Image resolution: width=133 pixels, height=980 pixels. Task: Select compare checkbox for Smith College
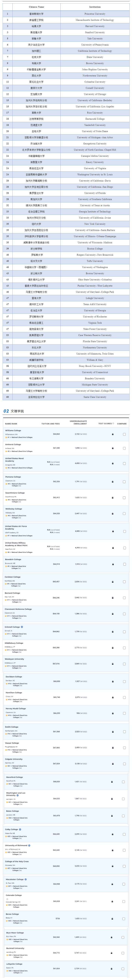pos(124,731)
